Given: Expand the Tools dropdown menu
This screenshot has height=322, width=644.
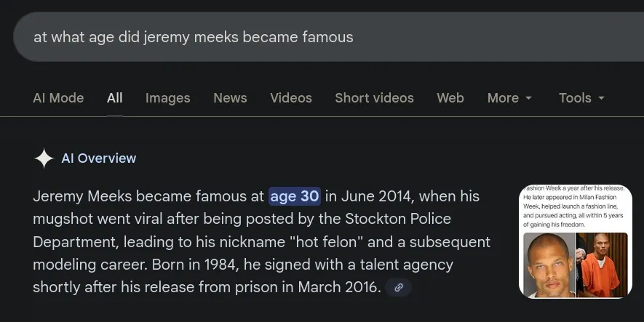Looking at the screenshot, I should (x=581, y=98).
